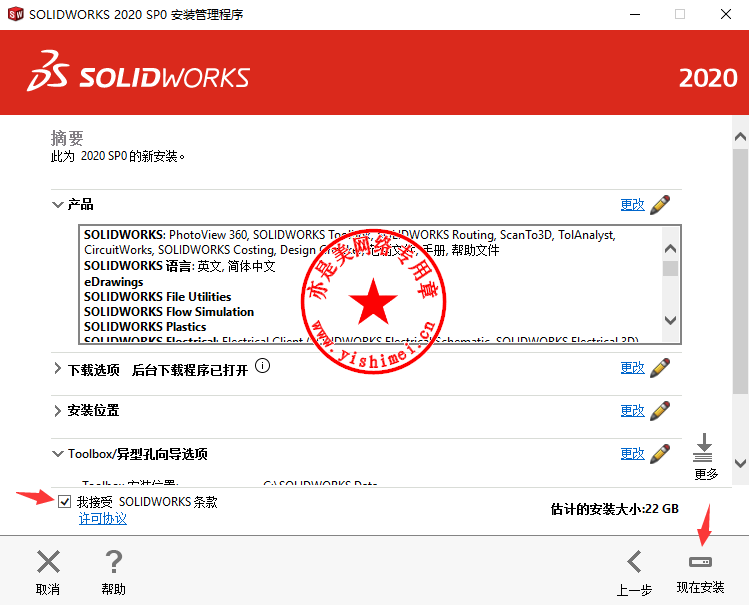Click the pencil icon for Download Options

coord(660,368)
